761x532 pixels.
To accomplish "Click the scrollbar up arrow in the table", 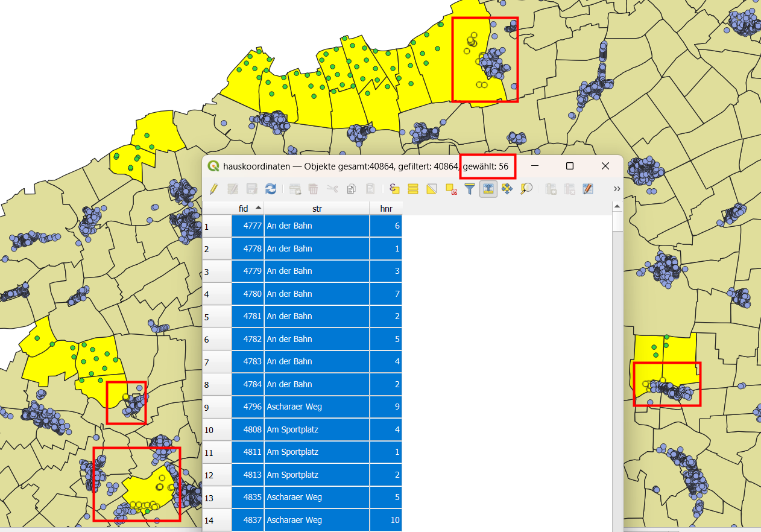I will pyautogui.click(x=617, y=206).
